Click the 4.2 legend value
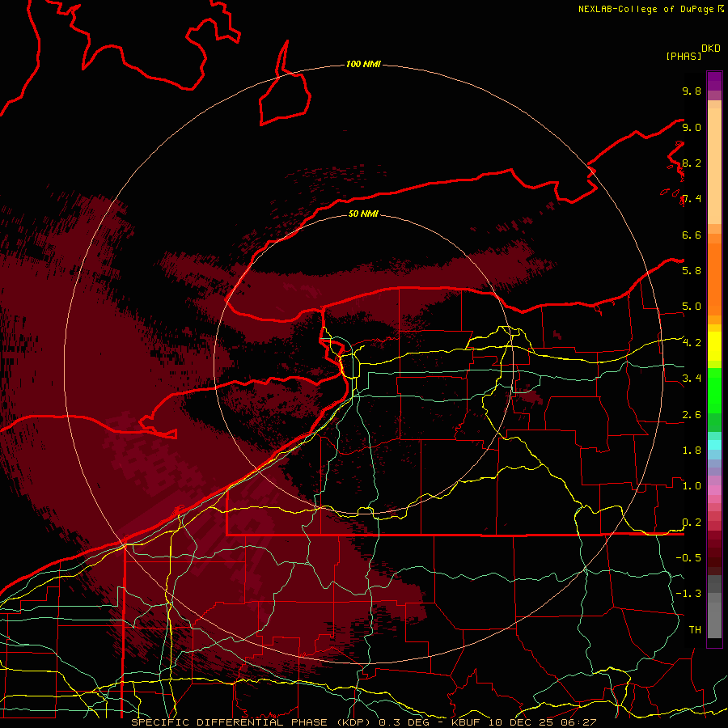This screenshot has height=728, width=728. [x=692, y=343]
